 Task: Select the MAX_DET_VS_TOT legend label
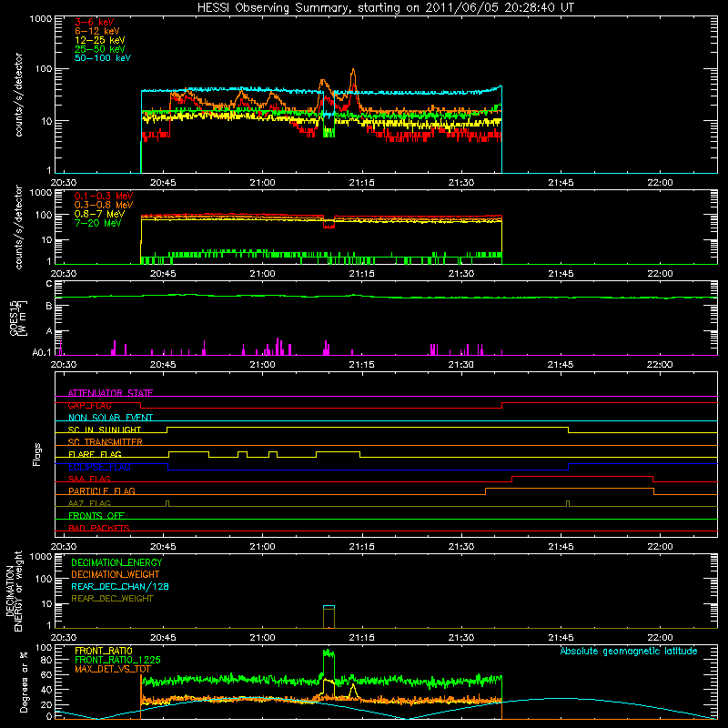pos(113,669)
